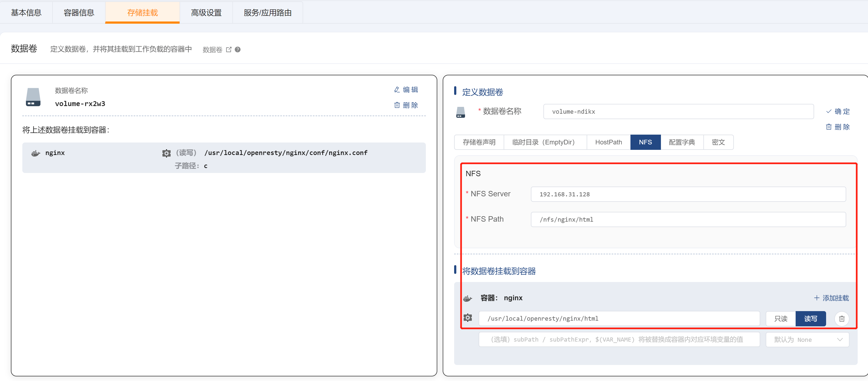This screenshot has height=381, width=868.
Task: Open the 数据卷 external link icon
Action: 229,49
